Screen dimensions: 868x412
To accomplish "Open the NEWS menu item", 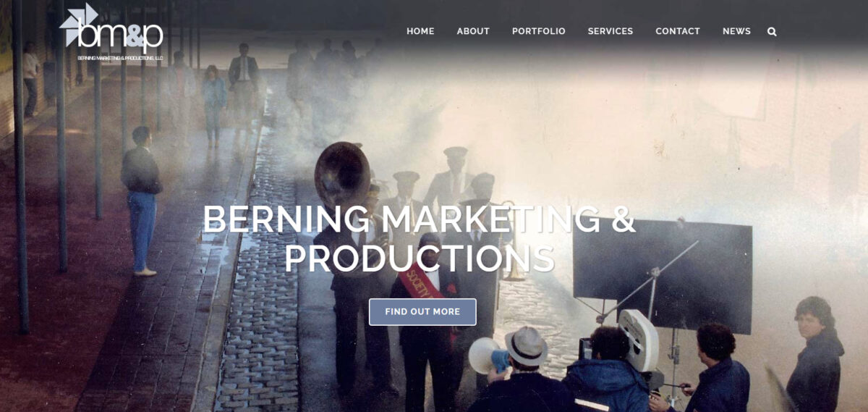I will click(736, 31).
